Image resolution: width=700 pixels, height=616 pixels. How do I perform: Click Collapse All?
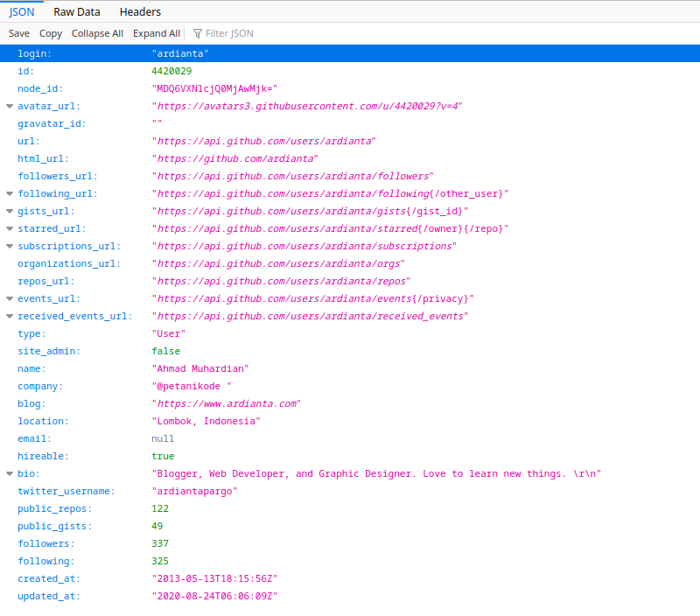tap(97, 33)
